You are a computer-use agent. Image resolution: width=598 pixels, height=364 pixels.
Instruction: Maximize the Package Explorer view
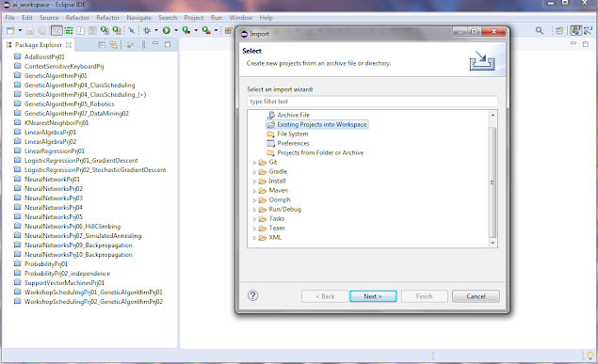pyautogui.click(x=168, y=44)
